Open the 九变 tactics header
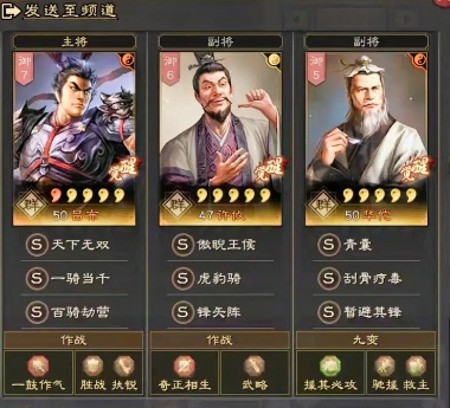450x408 pixels. click(x=366, y=340)
